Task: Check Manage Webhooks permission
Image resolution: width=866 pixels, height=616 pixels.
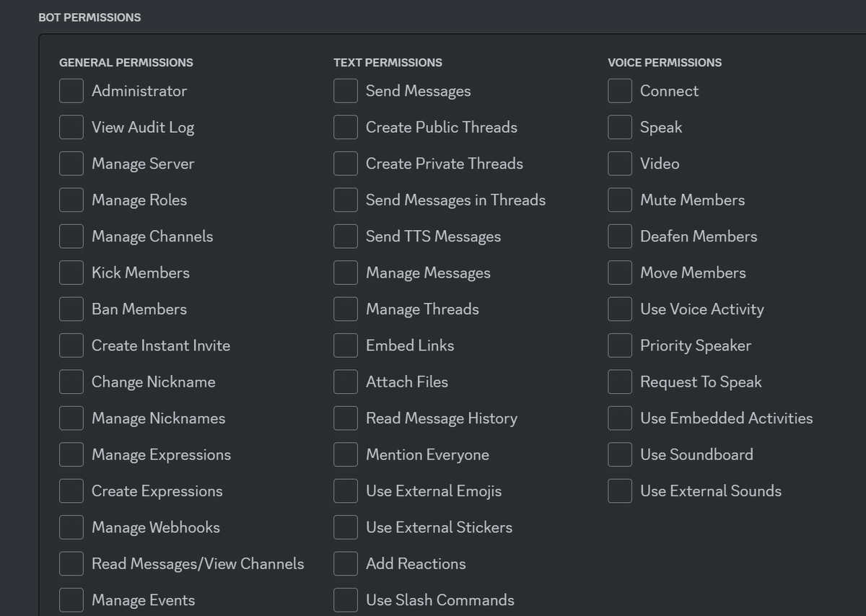Action: click(71, 527)
